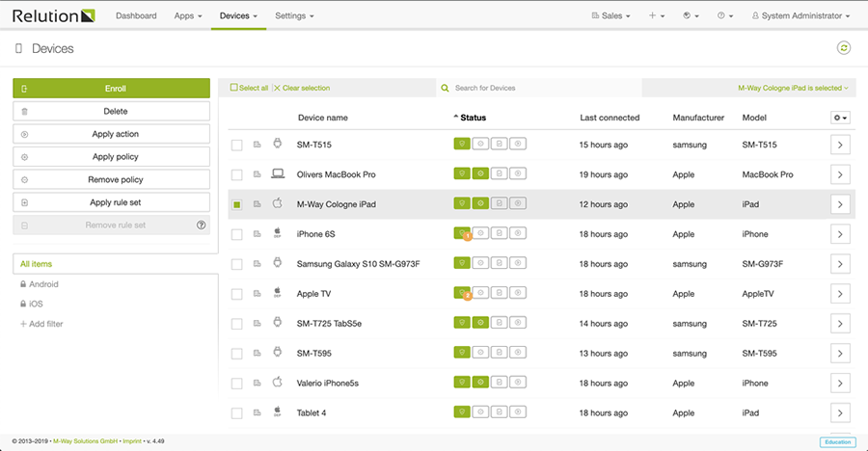Check the Samsung Galaxy S10 SM-G973F checkbox
This screenshot has width=868, height=451.
pyautogui.click(x=237, y=264)
